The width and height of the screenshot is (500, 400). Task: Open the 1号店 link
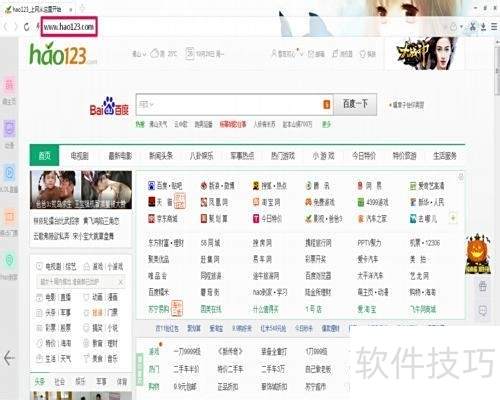[x=313, y=309]
